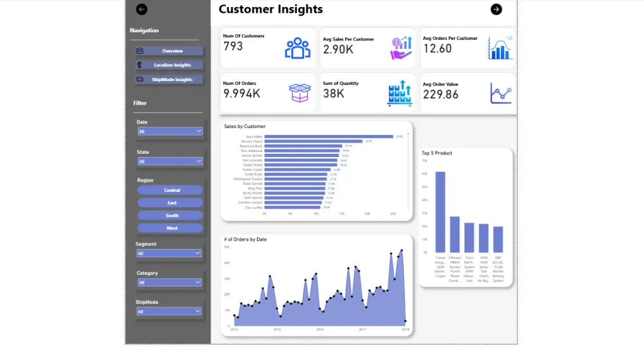Filter by the West region
The height and width of the screenshot is (347, 644).
point(170,229)
